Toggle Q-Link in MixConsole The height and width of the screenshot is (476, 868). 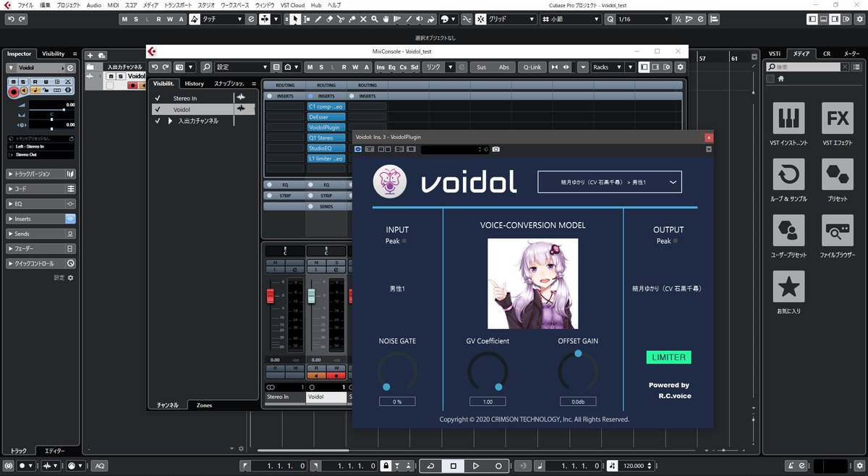pos(532,67)
